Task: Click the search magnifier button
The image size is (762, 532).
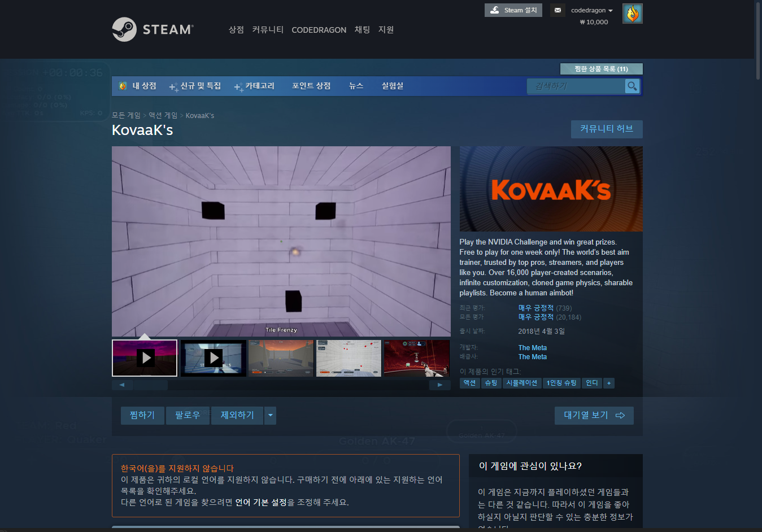Action: 632,86
